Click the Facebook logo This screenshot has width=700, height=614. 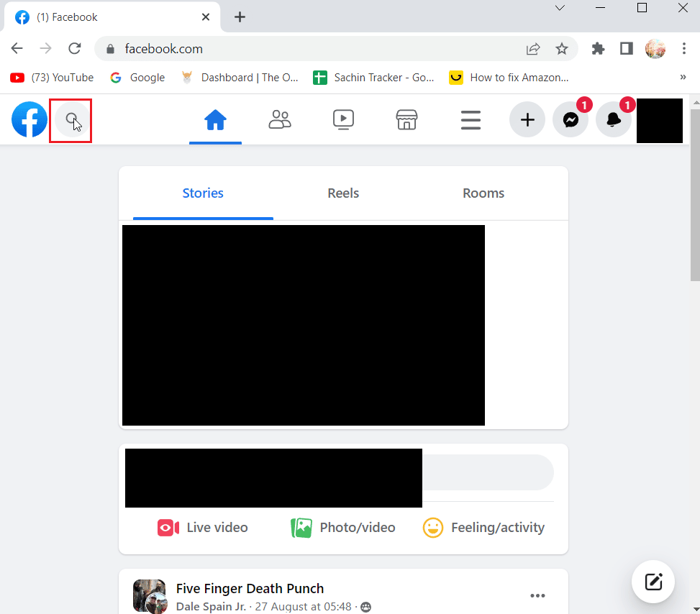click(29, 119)
